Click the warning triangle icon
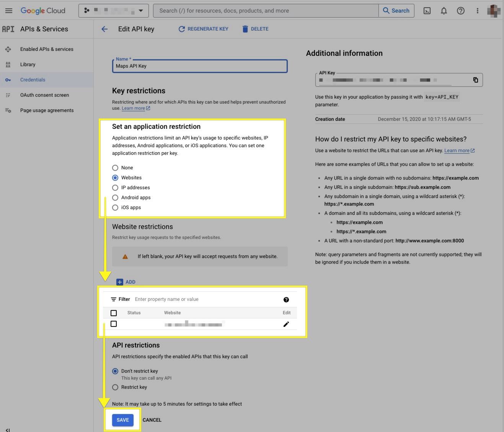 [125, 257]
